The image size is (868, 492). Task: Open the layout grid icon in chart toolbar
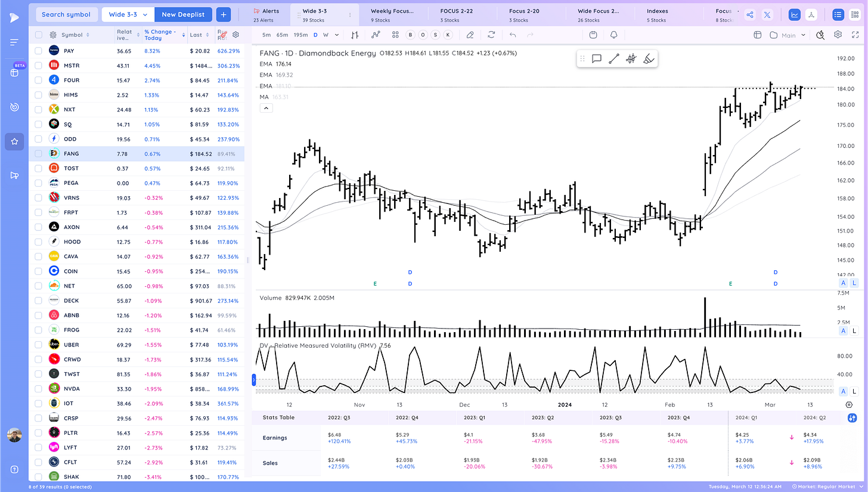tap(395, 35)
